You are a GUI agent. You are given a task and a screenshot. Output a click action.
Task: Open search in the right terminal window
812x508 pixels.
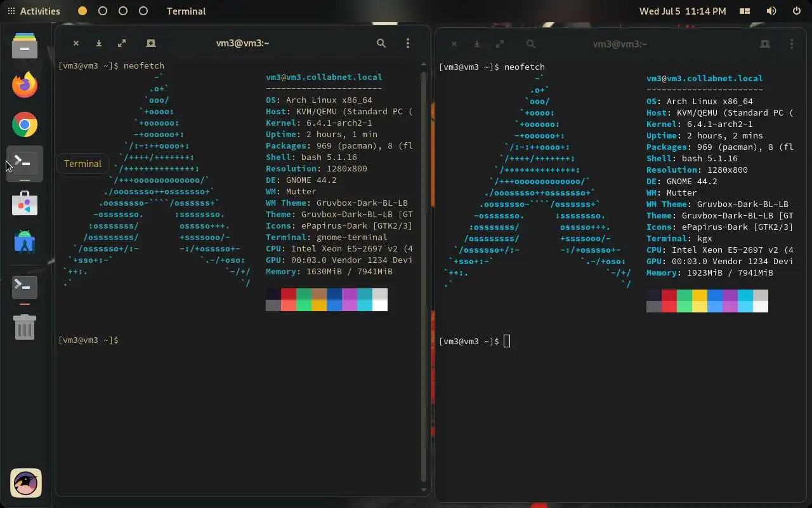[x=531, y=44]
